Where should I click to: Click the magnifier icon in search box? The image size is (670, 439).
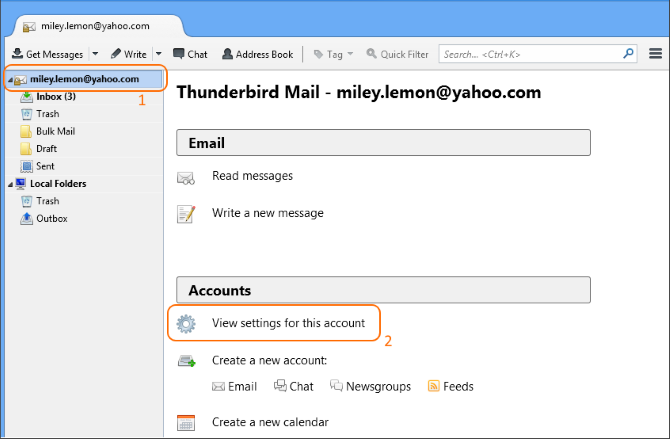click(628, 53)
